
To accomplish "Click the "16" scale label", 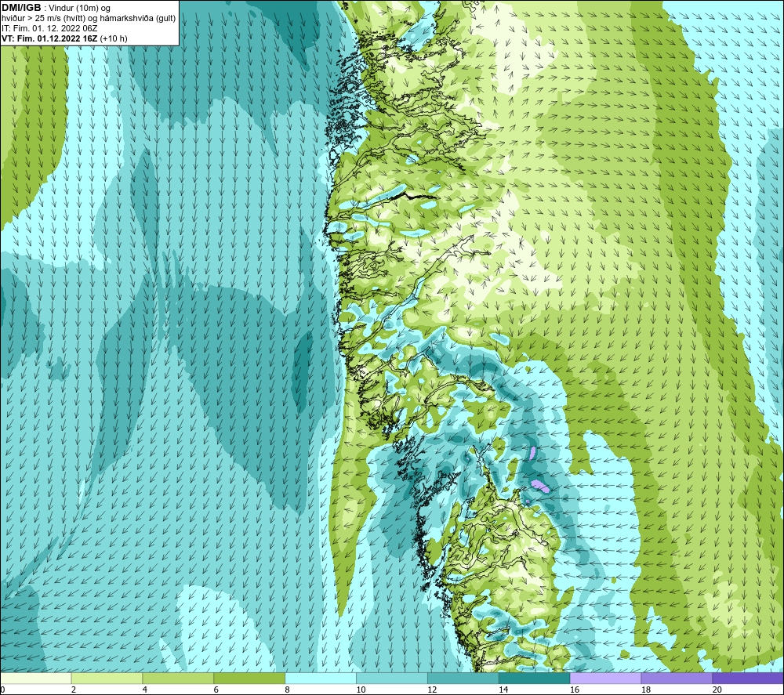I will pos(575,690).
